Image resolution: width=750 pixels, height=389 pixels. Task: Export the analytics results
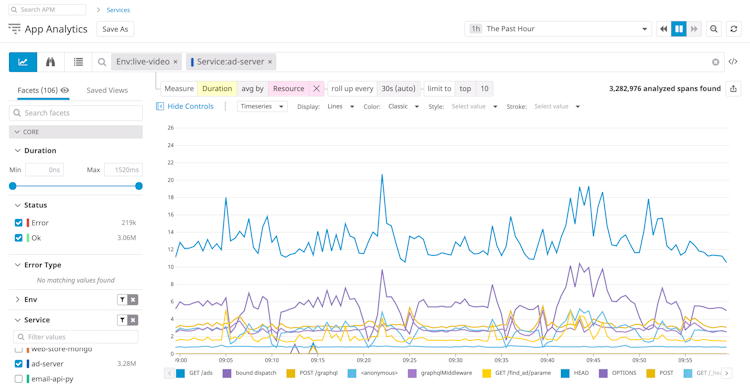tap(733, 89)
